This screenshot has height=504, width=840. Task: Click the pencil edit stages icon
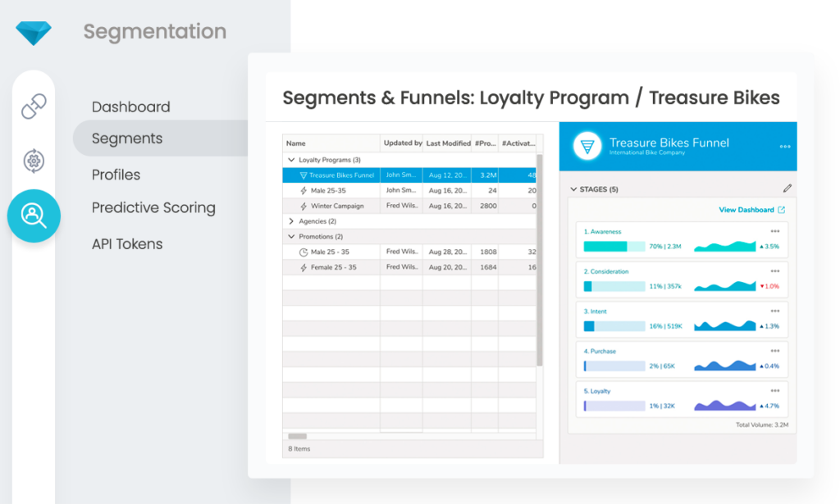point(787,188)
